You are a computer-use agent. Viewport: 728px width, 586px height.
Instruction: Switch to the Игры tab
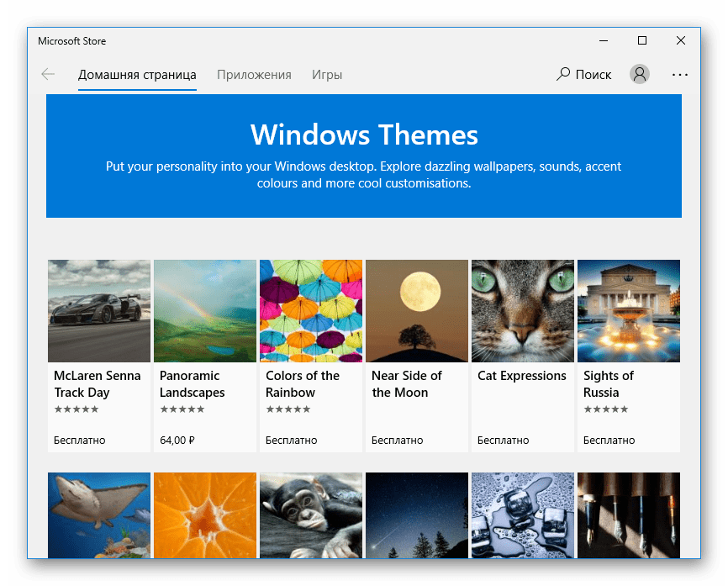[x=327, y=75]
